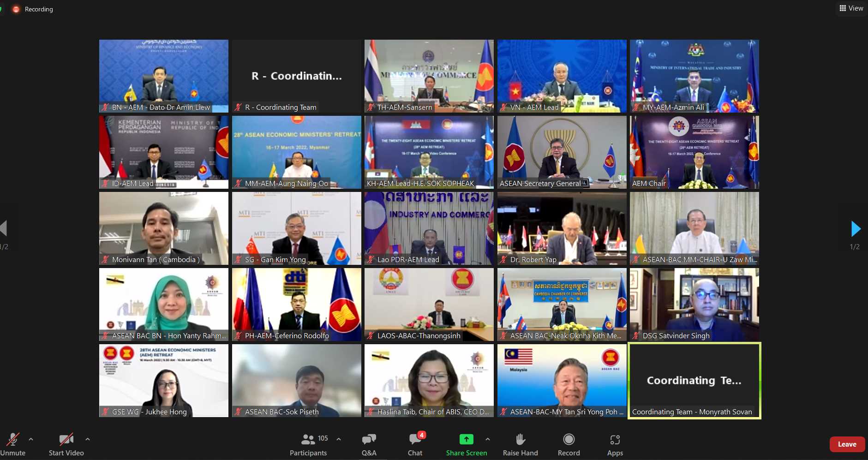Image resolution: width=868 pixels, height=460 pixels.
Task: Select KH-AEM Lead-H.E. SOK SOPHEAK tile
Action: click(x=429, y=152)
